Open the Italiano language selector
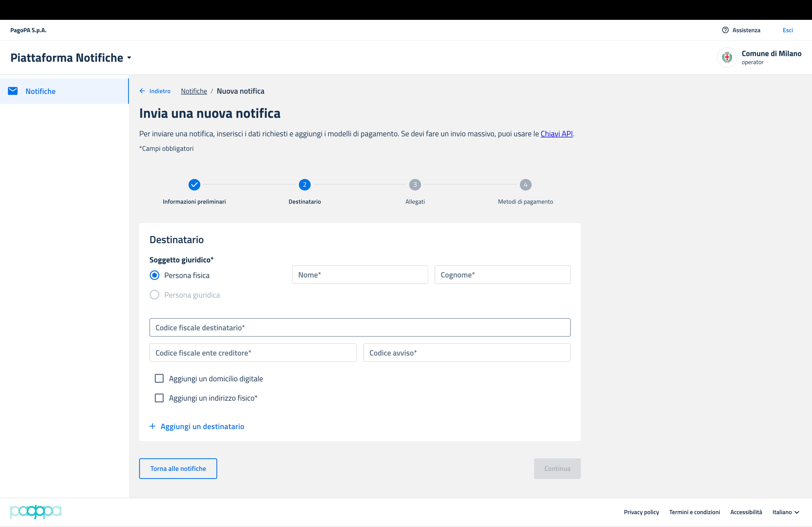This screenshot has width=812, height=527. 785,512
